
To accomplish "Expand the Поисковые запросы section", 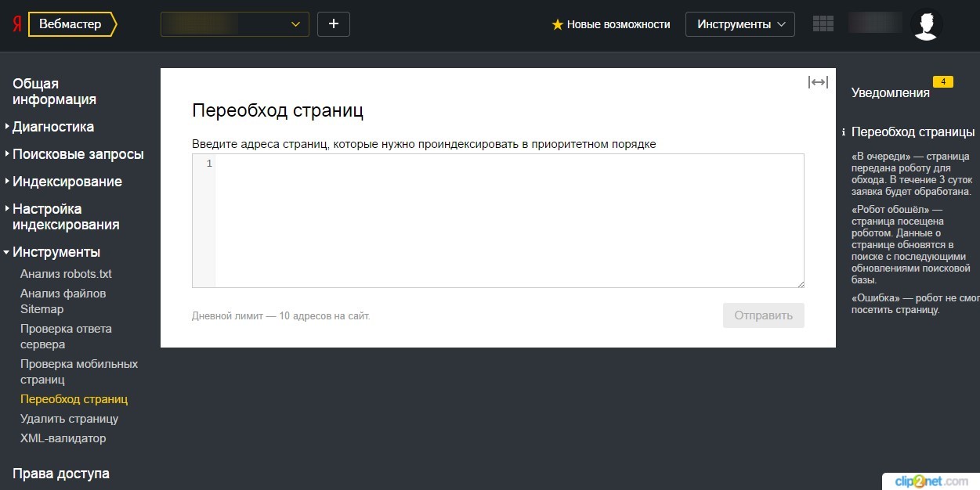I will point(78,154).
